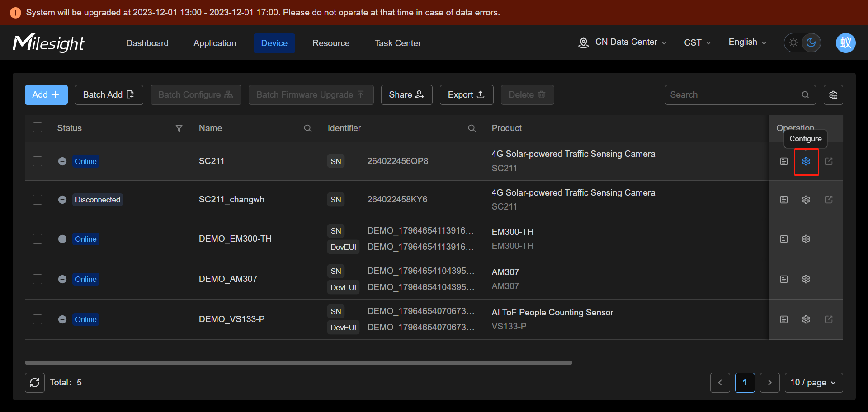The width and height of the screenshot is (868, 412).
Task: Open external link icon for DEMO_VS133-P
Action: 829,319
